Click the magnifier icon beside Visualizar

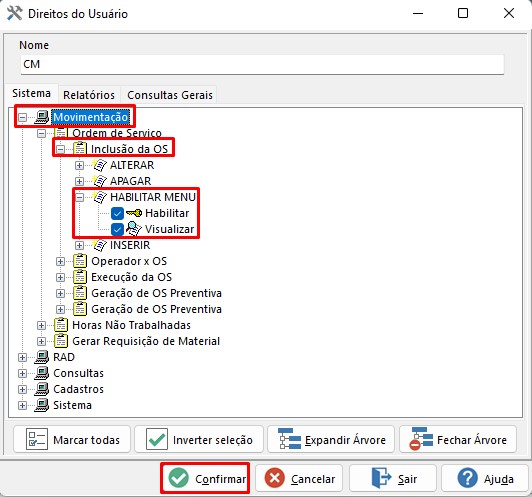134,229
